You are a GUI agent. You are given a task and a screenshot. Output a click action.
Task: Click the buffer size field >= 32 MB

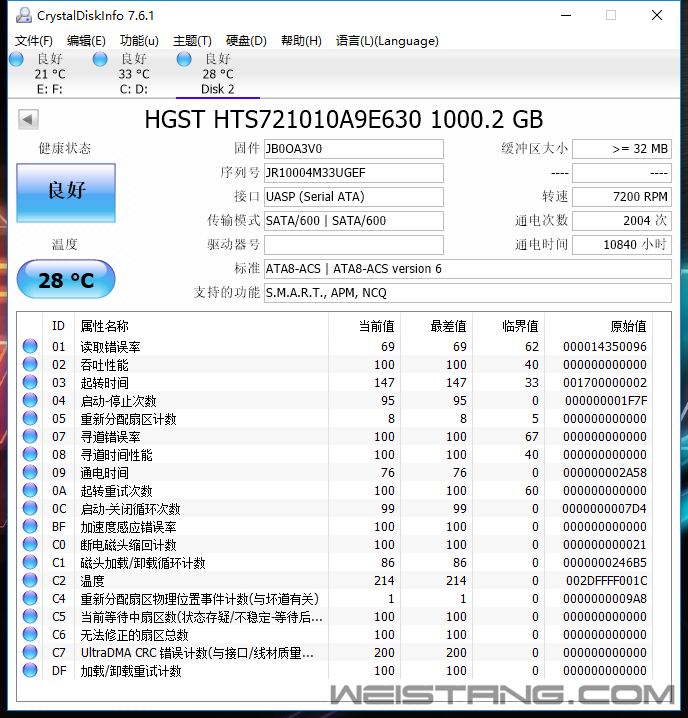622,149
